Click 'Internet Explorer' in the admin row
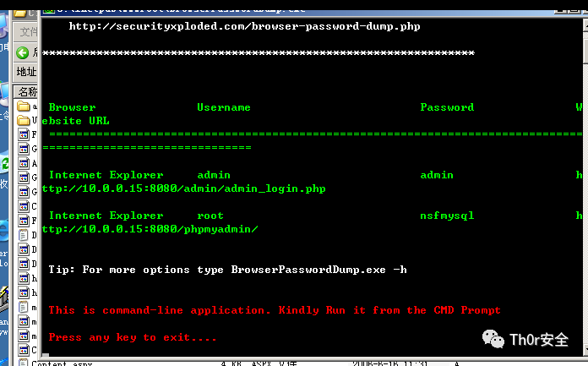Screen dimensions: 588x366 coord(106,175)
